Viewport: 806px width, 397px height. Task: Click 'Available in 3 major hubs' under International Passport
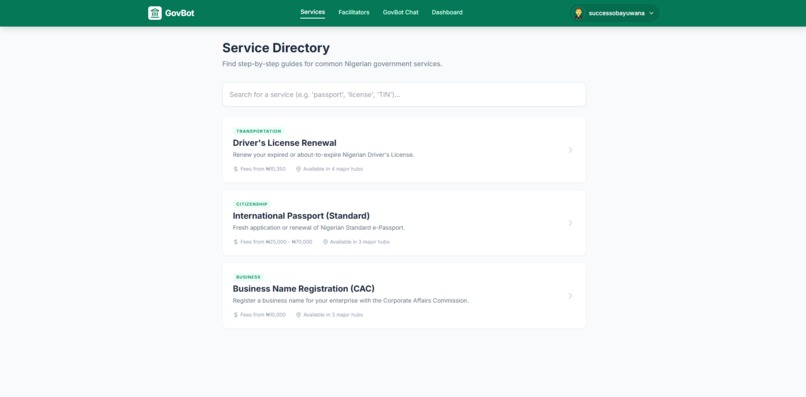[359, 242]
